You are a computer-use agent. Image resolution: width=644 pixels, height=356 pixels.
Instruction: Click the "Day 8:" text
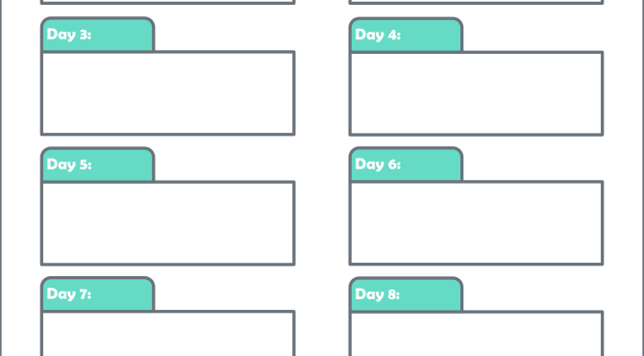[377, 294]
